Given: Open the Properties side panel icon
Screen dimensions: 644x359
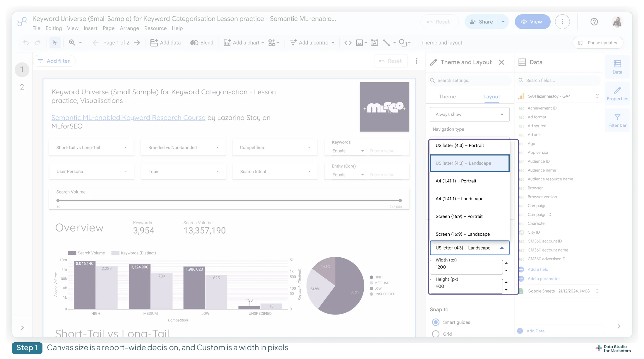Looking at the screenshot, I should click(x=617, y=94).
